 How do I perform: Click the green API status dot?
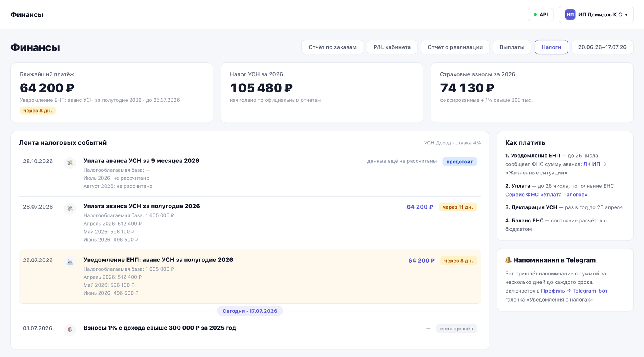535,14
